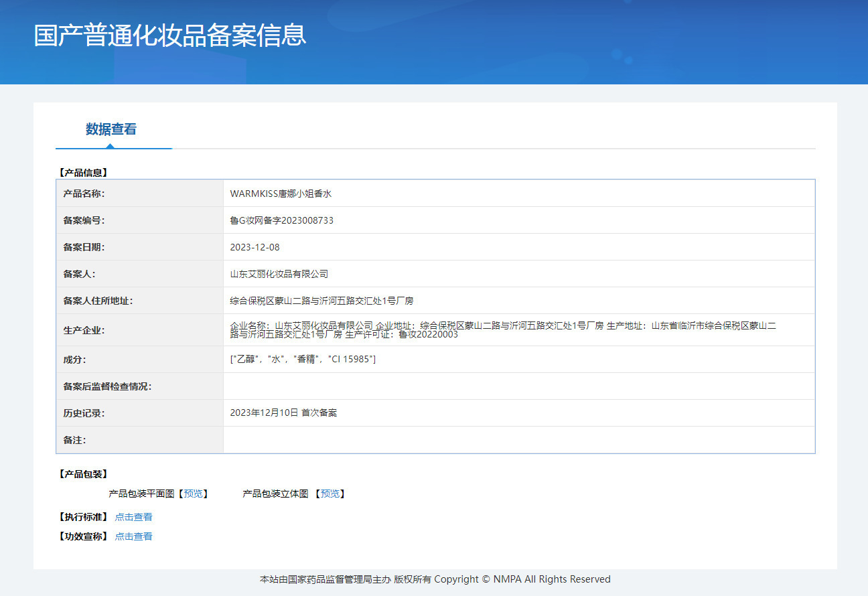Viewport: 868px width, 596px height.
Task: Click the 【产品信息】 section heading
Action: (83, 173)
